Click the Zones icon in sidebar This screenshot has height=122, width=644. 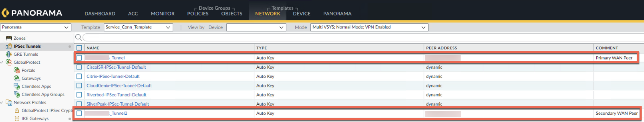(x=9, y=38)
